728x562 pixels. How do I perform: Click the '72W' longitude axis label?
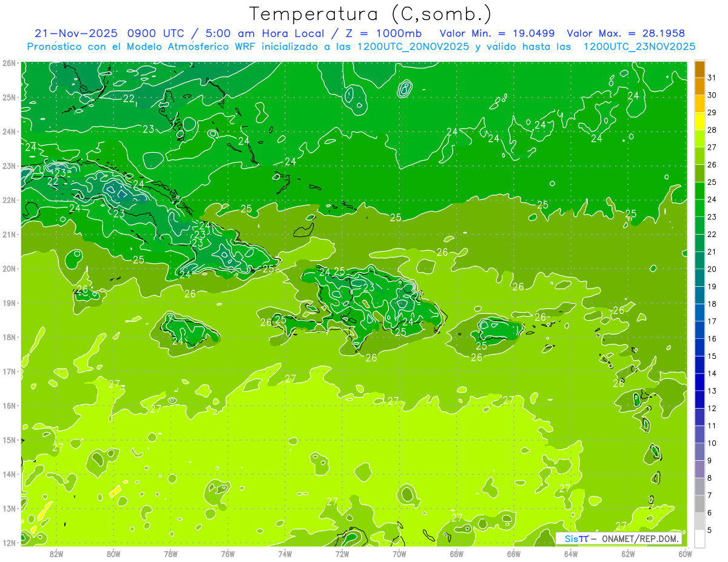point(342,554)
